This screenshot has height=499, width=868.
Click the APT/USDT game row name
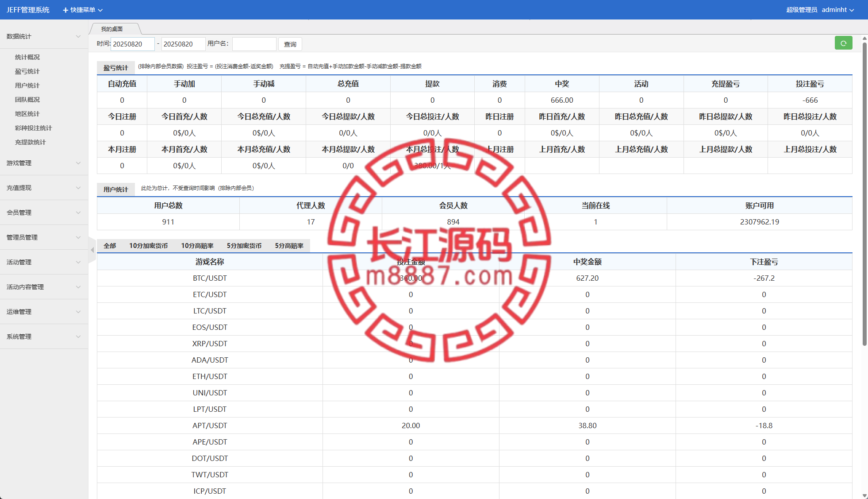click(210, 426)
